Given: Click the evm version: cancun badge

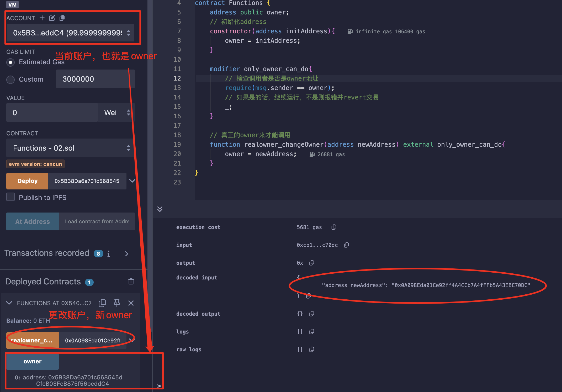Looking at the screenshot, I should click(x=35, y=164).
